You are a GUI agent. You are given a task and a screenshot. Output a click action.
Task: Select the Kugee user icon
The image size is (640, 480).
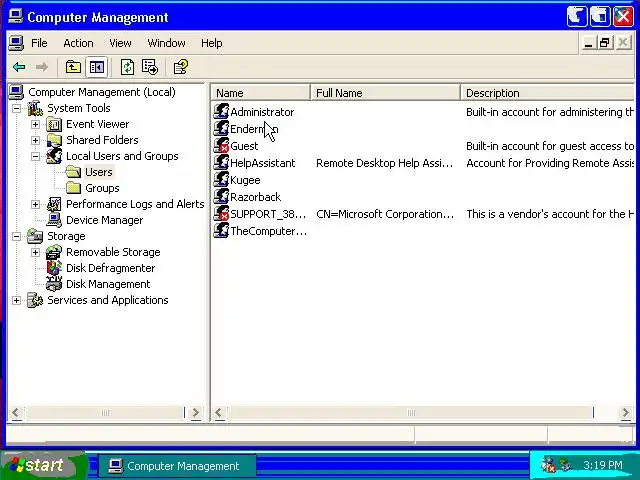[x=221, y=180]
